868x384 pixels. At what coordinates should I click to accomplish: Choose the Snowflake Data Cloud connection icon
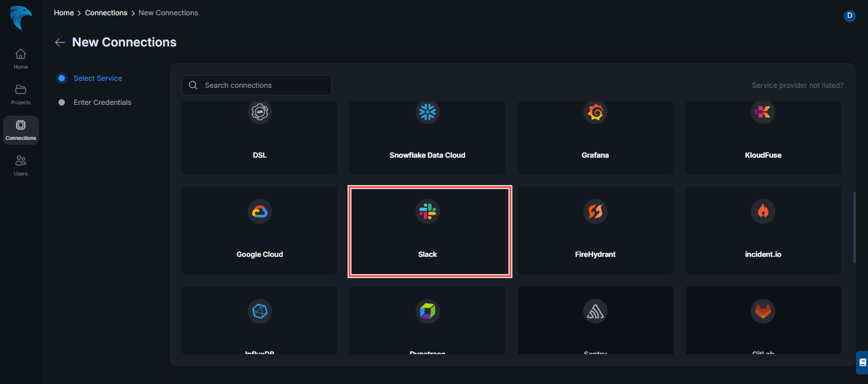coord(427,112)
